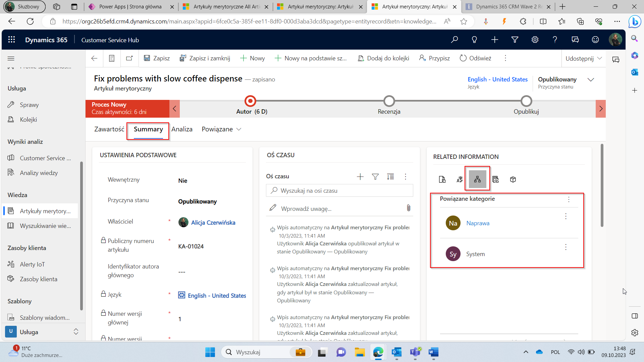
Task: Click the related categories icon in Related Information
Action: point(477,179)
